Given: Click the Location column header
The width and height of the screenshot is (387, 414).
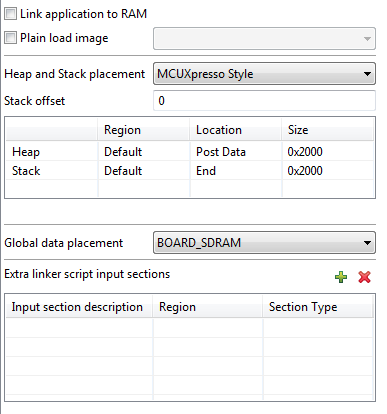Looking at the screenshot, I should (235, 130).
